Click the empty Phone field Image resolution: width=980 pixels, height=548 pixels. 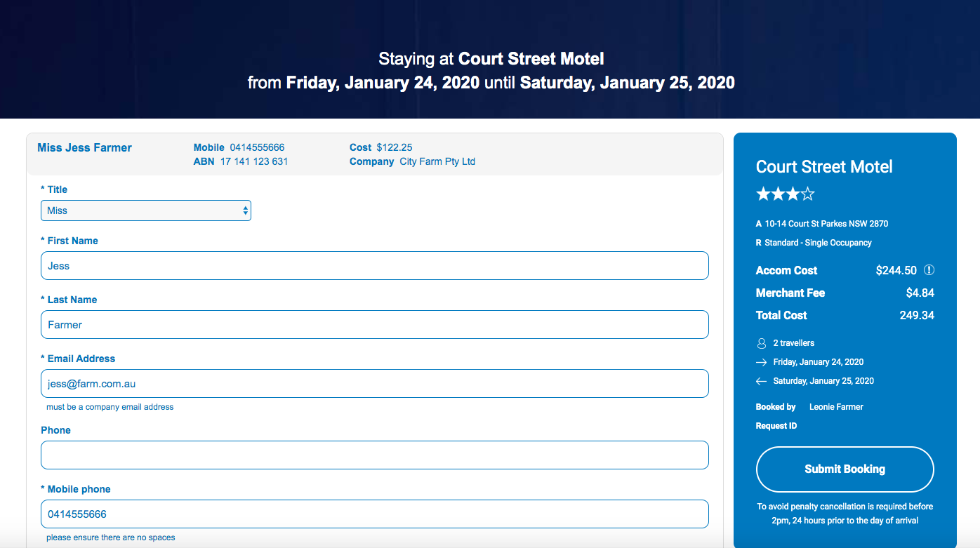click(374, 455)
